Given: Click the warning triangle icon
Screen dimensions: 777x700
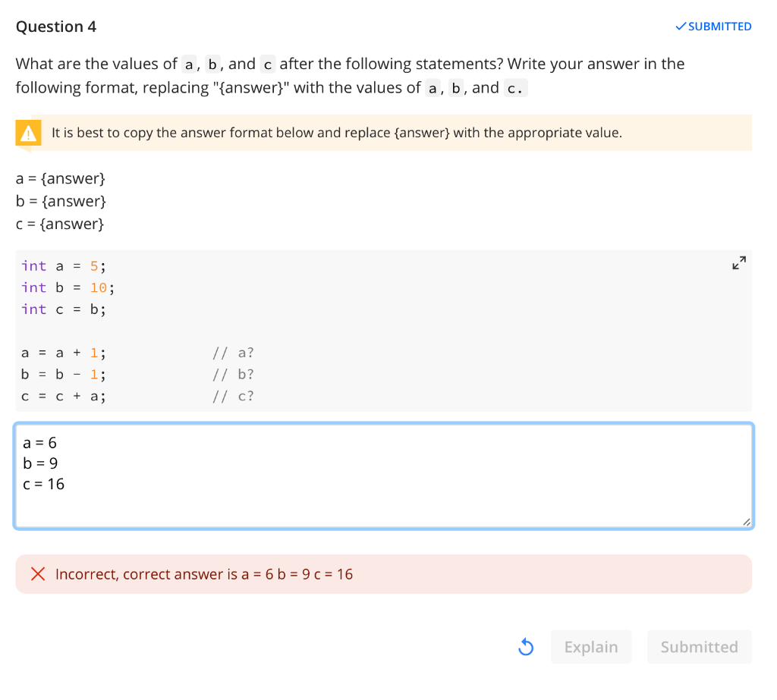Looking at the screenshot, I should (29, 133).
